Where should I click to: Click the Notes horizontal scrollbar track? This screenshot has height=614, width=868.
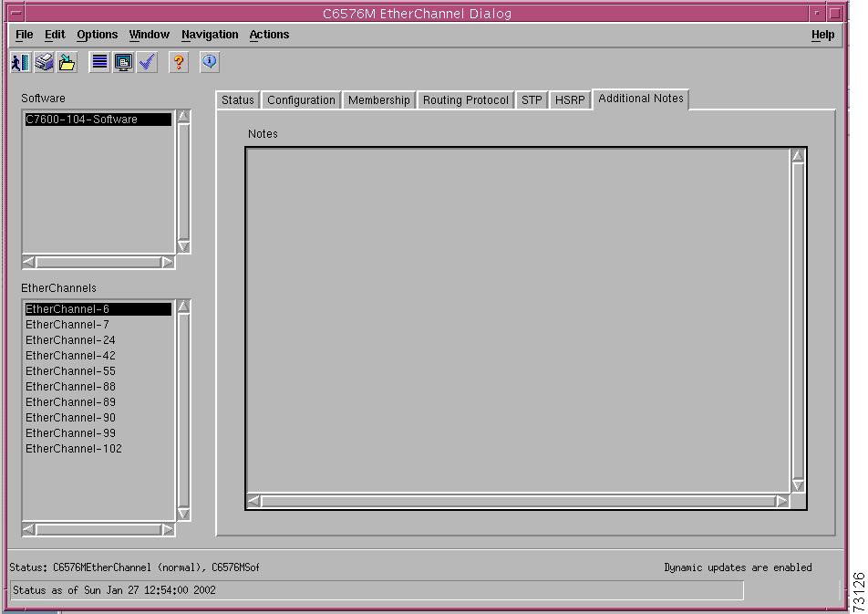[x=518, y=501]
